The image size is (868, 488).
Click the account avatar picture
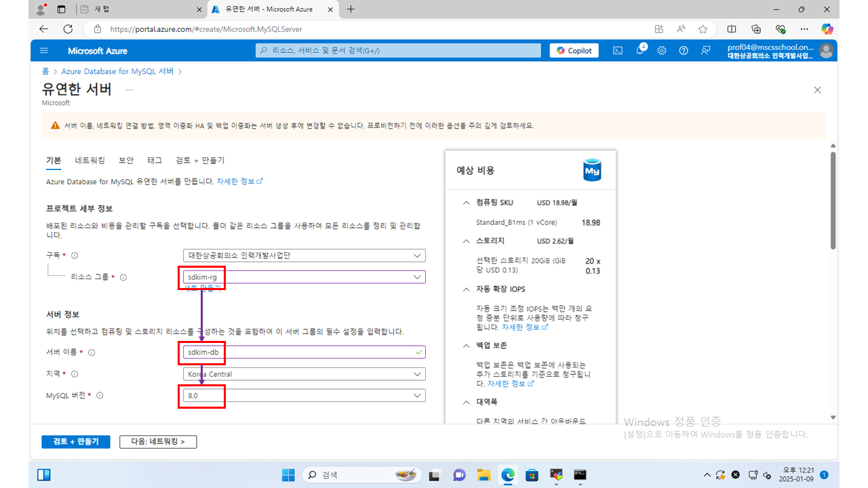pos(826,51)
